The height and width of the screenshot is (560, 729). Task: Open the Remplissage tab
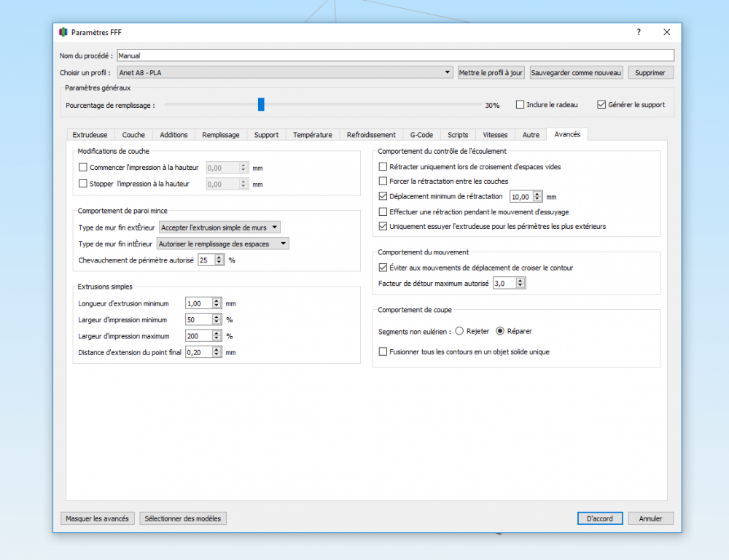click(x=221, y=135)
